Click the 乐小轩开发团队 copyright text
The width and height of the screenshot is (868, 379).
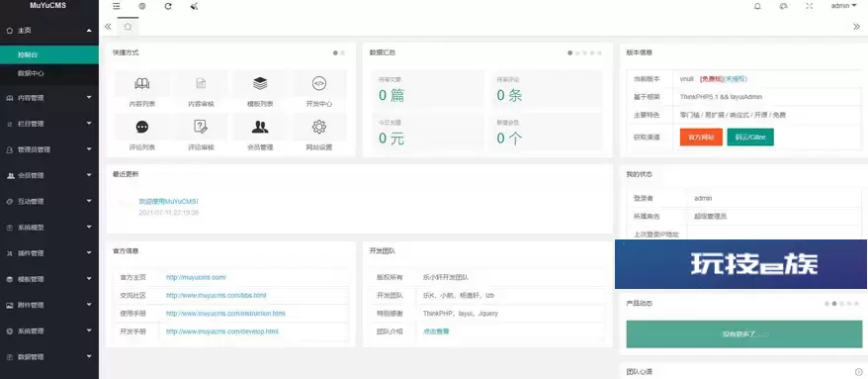pos(446,277)
